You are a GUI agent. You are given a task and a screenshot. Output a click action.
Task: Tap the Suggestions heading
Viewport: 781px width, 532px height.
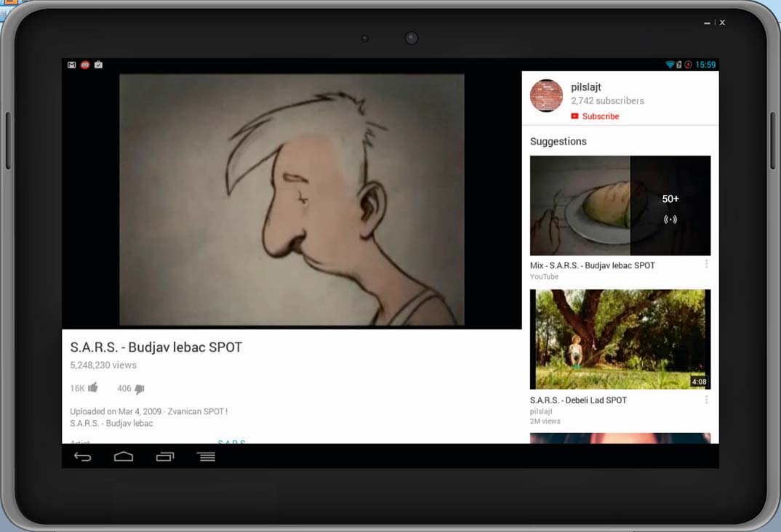point(558,141)
